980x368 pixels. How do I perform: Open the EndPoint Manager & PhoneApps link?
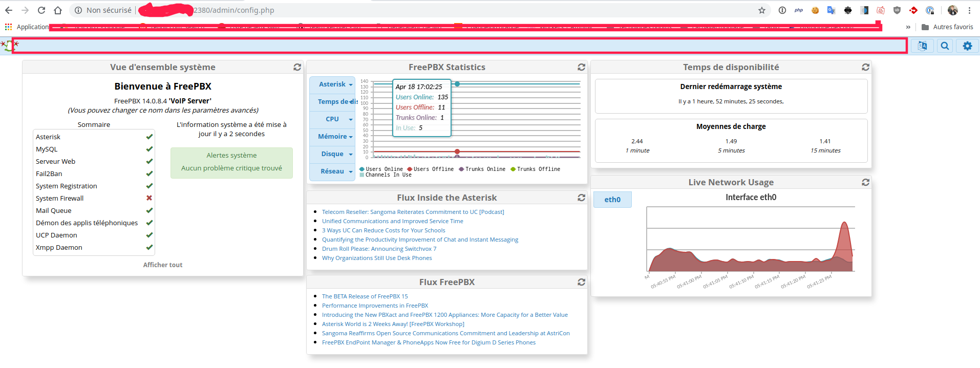(x=429, y=342)
